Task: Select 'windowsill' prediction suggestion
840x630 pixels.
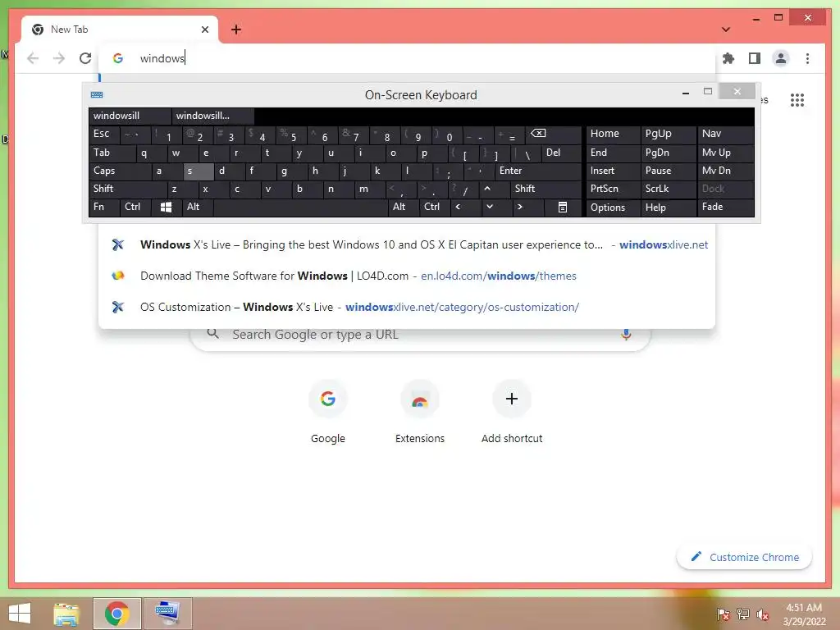Action: (130, 116)
